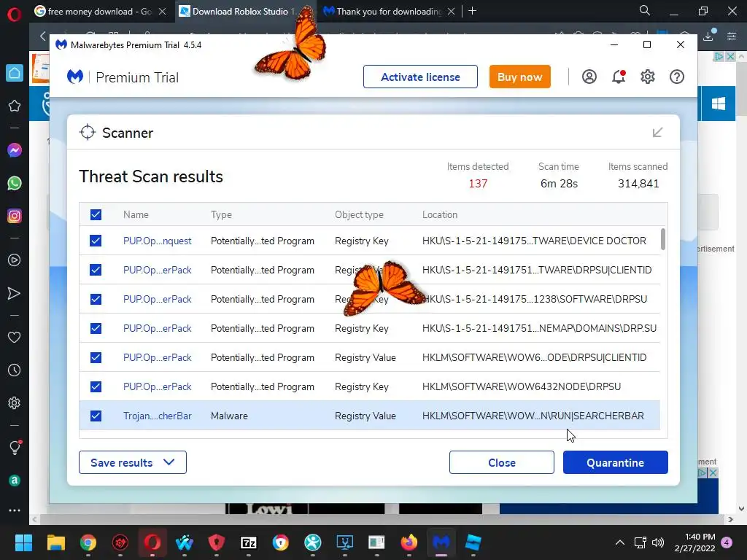The image size is (747, 560).
Task: Open Malwarebytes settings gear
Action: pyautogui.click(x=648, y=77)
